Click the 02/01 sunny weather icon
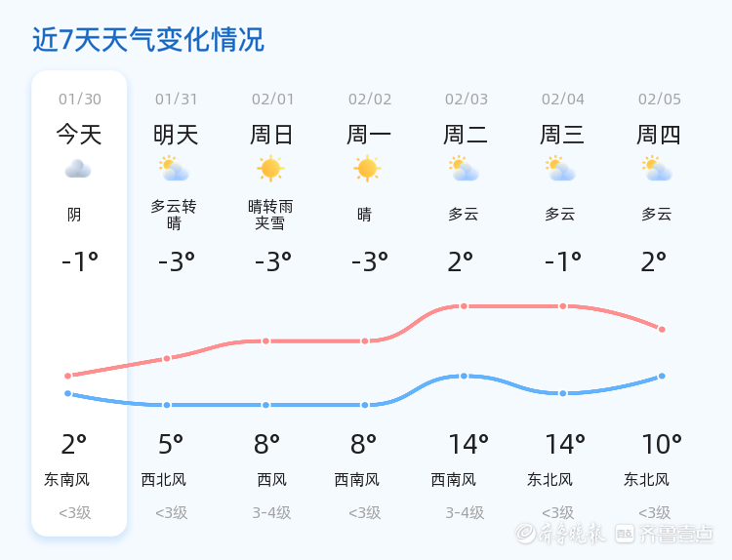Viewport: 732px width, 560px height. [270, 169]
